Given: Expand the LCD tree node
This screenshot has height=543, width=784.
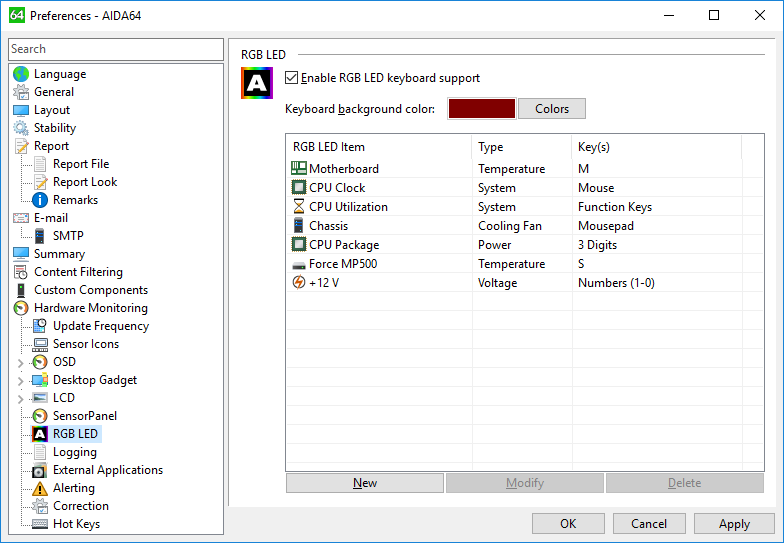Looking at the screenshot, I should pyautogui.click(x=21, y=398).
